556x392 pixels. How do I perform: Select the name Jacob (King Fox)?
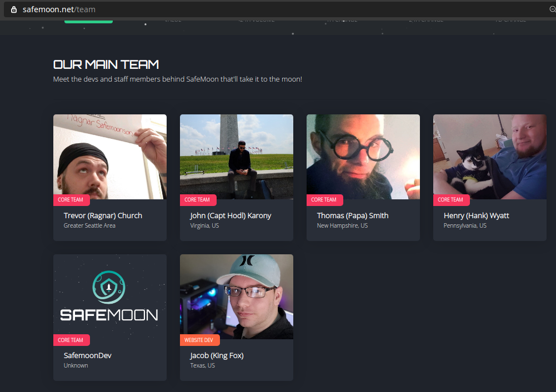pos(217,355)
